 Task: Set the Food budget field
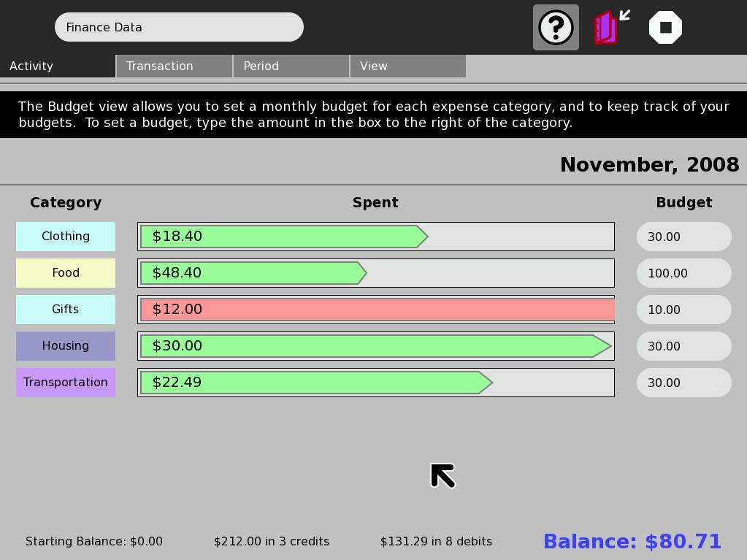683,273
